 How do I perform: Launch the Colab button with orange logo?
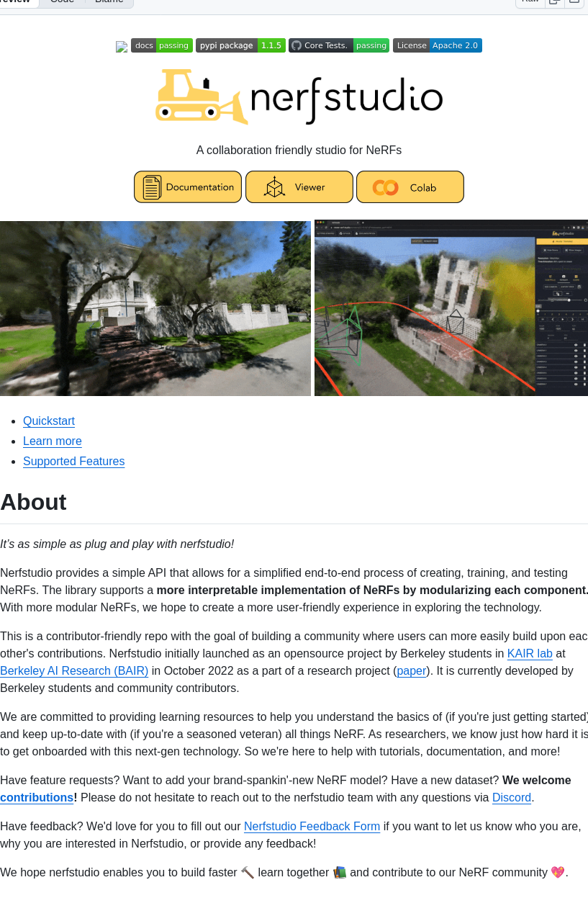410,187
